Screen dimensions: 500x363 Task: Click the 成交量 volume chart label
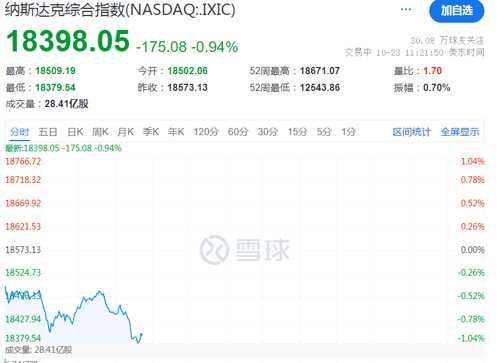[x=38, y=350]
